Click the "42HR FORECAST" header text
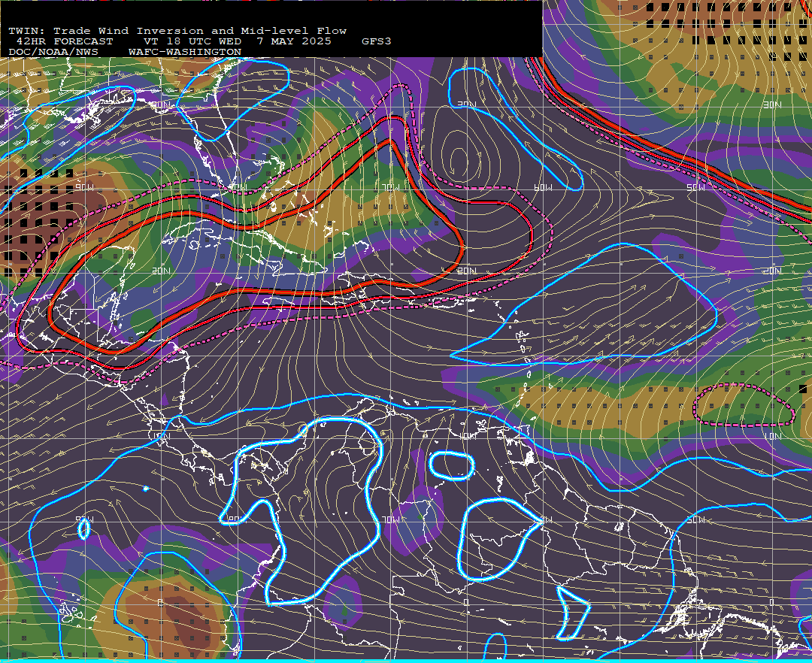Image resolution: width=812 pixels, height=663 pixels. coord(64,41)
